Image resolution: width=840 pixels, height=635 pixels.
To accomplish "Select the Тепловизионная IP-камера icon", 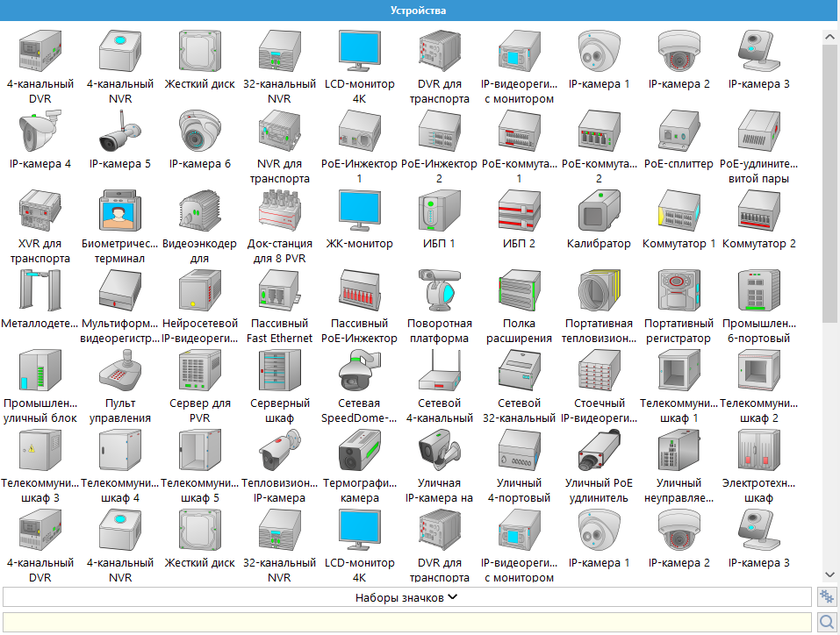I will coord(280,450).
